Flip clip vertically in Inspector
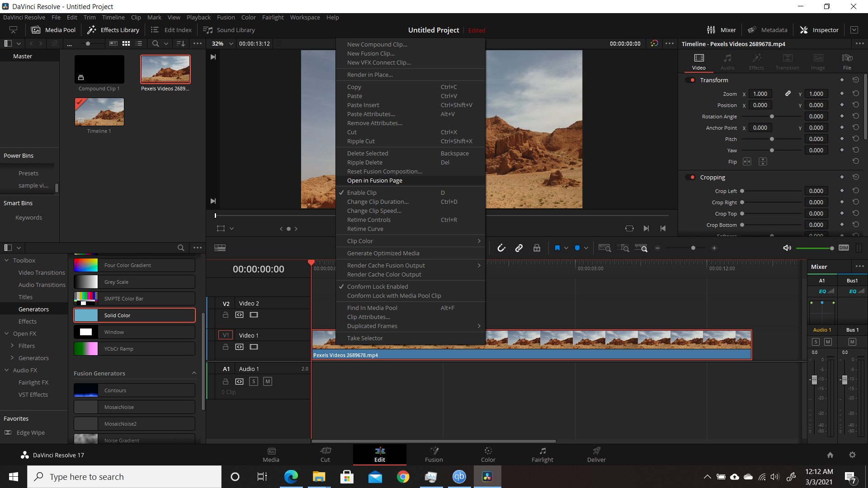This screenshot has width=868, height=488. pos(763,162)
